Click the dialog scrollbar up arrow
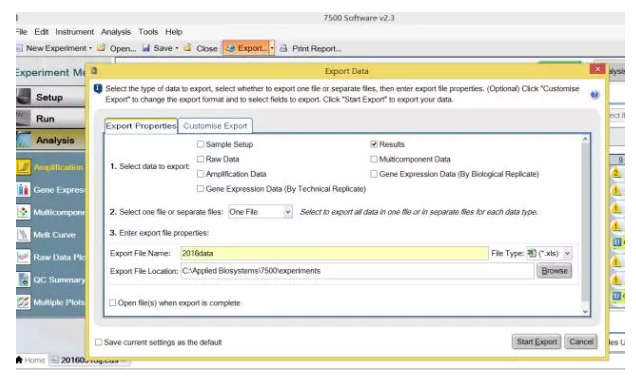This screenshot has width=636, height=383. 585,139
